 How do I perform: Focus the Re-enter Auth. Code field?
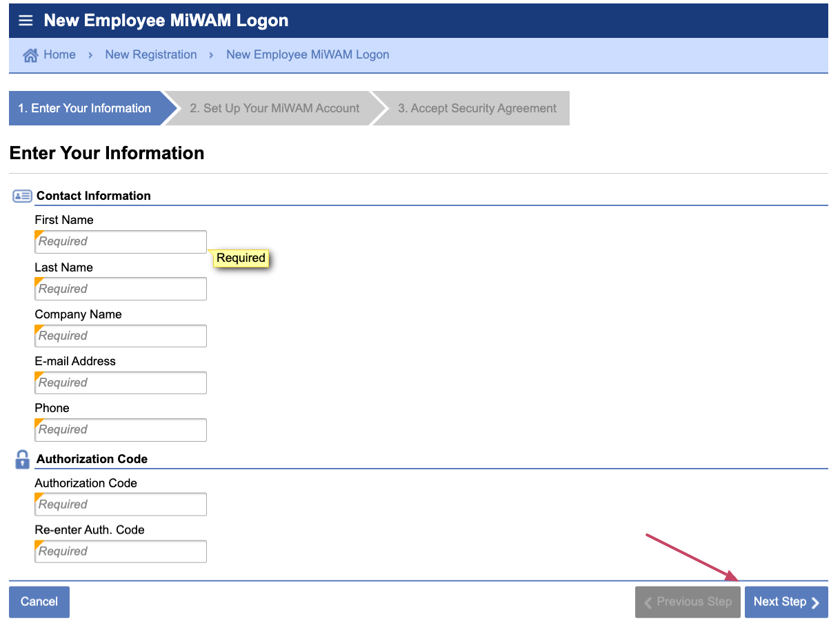click(x=121, y=551)
